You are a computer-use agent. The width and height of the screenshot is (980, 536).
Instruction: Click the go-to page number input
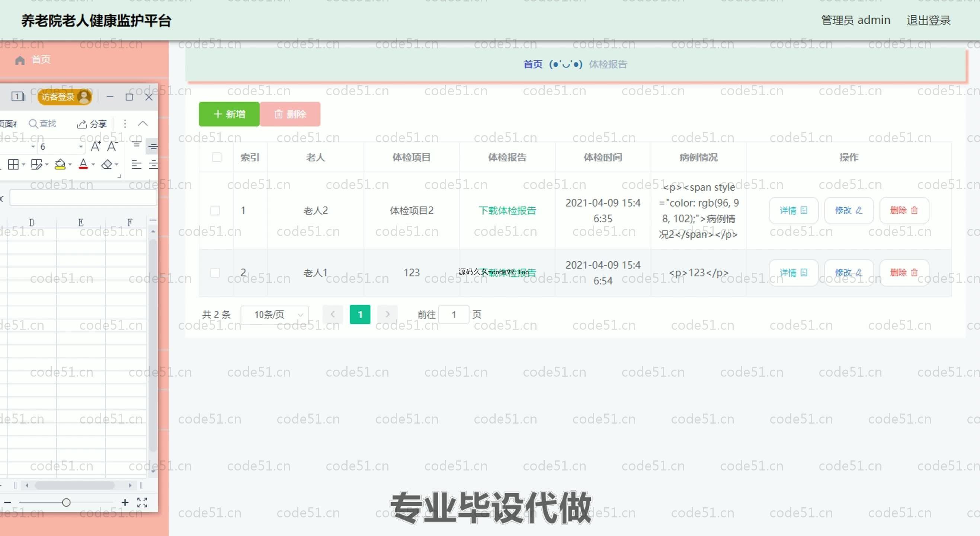(454, 315)
